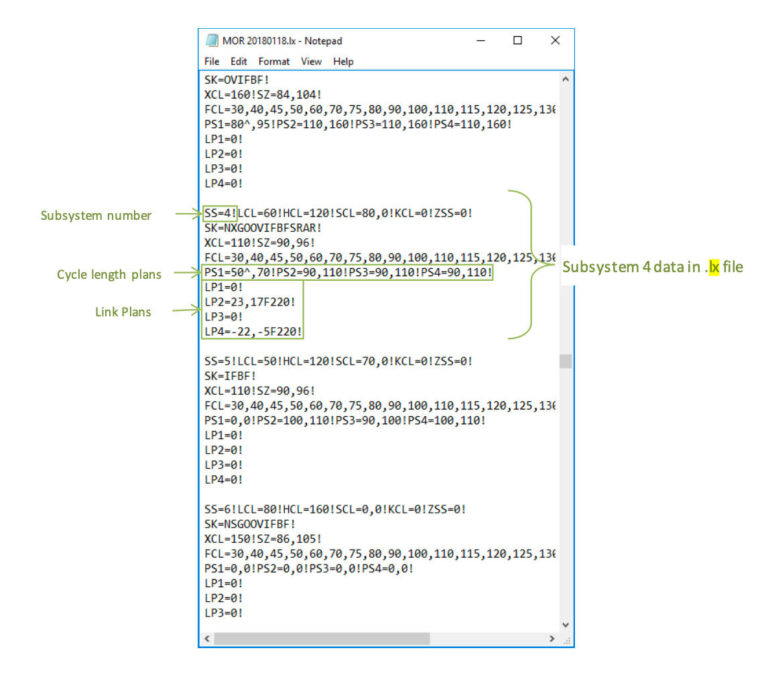Click the horizontal scrollbar right arrow
The image size is (768, 689).
551,639
